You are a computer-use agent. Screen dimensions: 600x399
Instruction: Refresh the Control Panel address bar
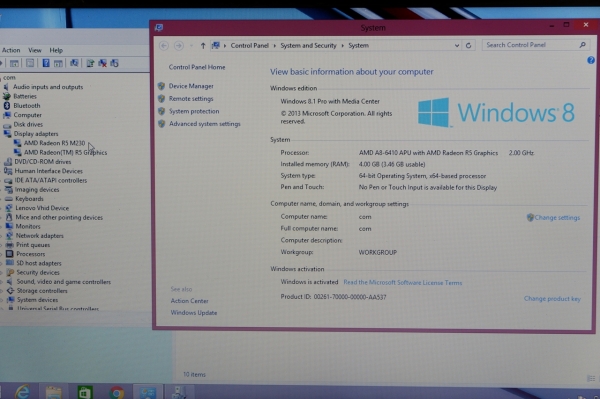pyautogui.click(x=468, y=46)
